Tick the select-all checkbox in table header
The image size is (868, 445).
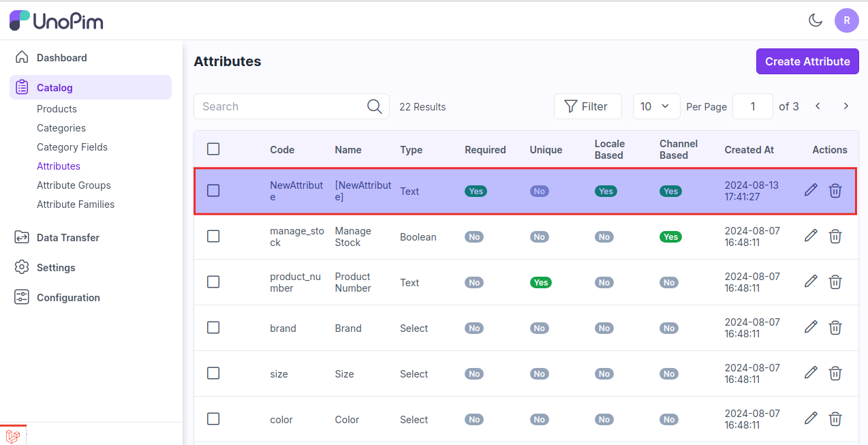(213, 149)
